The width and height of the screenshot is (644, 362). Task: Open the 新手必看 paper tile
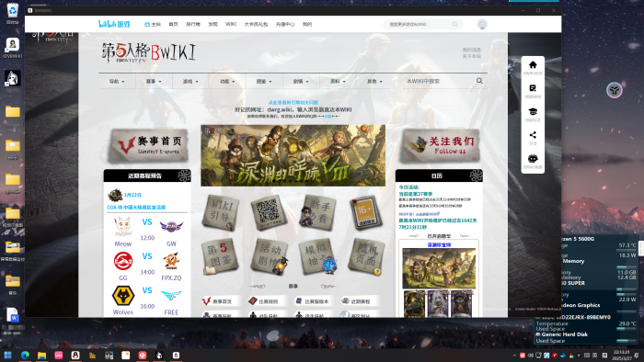(317, 212)
